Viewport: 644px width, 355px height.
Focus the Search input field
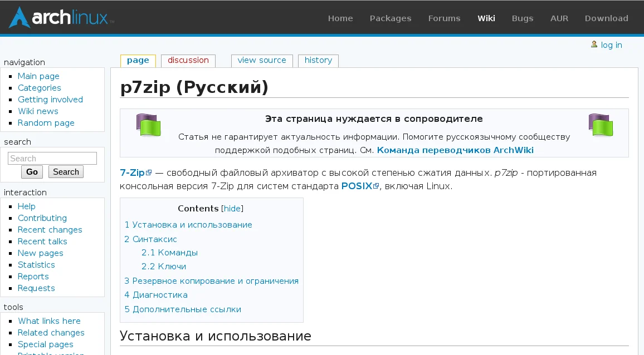click(x=52, y=159)
